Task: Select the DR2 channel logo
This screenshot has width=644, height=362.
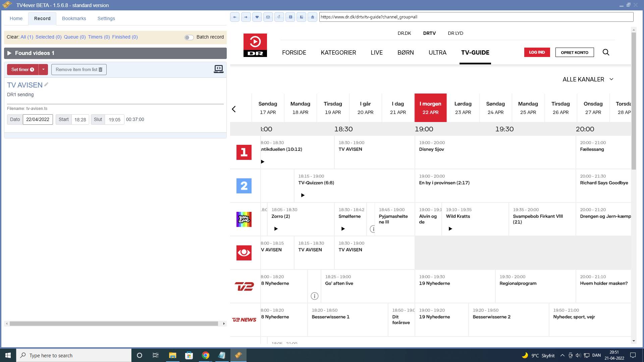Action: 244,186
